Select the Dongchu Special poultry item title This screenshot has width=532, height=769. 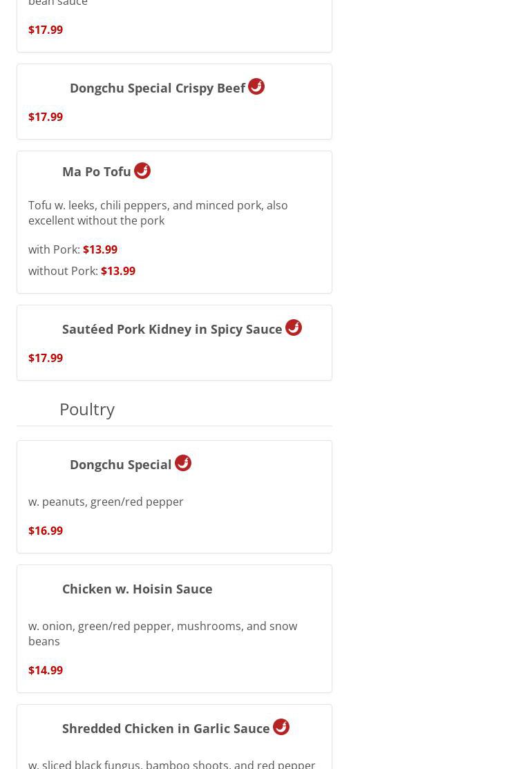tap(120, 465)
